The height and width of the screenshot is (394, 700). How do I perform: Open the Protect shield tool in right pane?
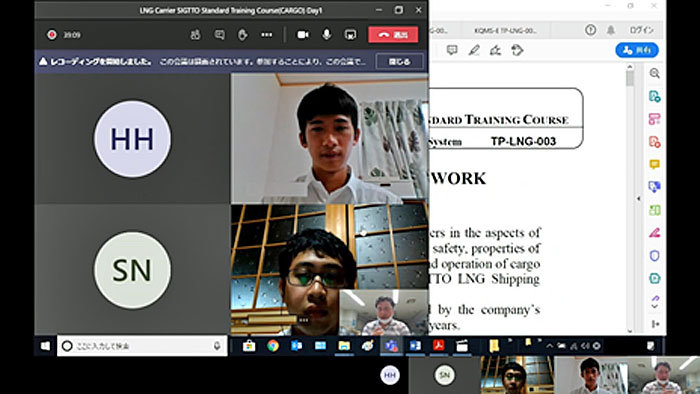pos(654,256)
